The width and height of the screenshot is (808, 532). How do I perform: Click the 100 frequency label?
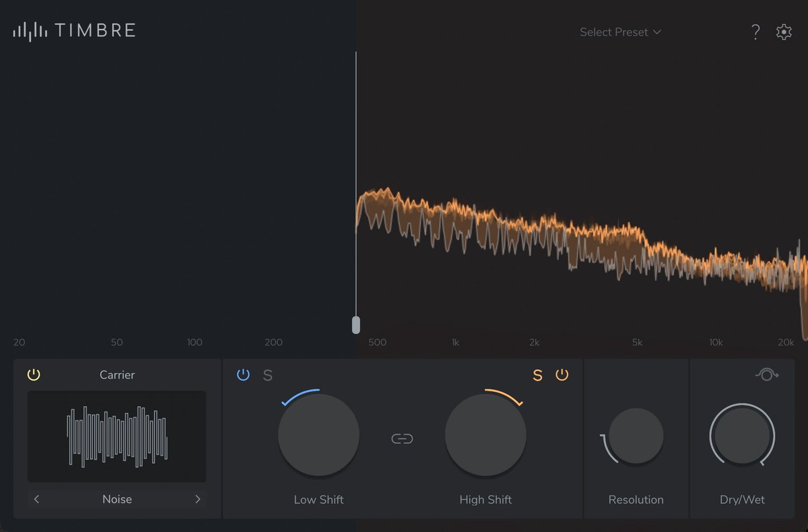tap(195, 342)
